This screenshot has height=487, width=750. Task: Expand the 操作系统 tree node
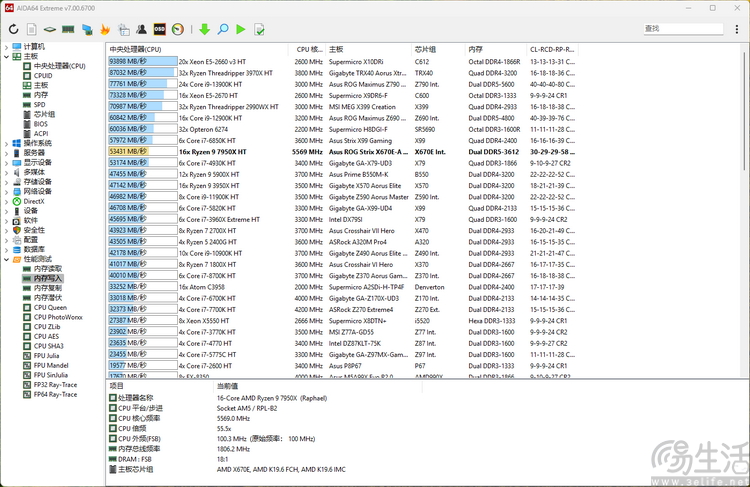[6, 143]
